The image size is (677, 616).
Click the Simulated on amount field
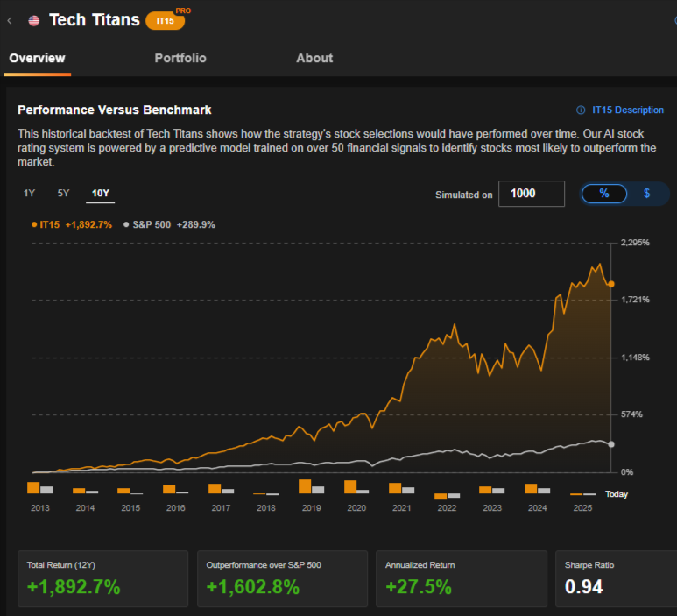tap(531, 194)
